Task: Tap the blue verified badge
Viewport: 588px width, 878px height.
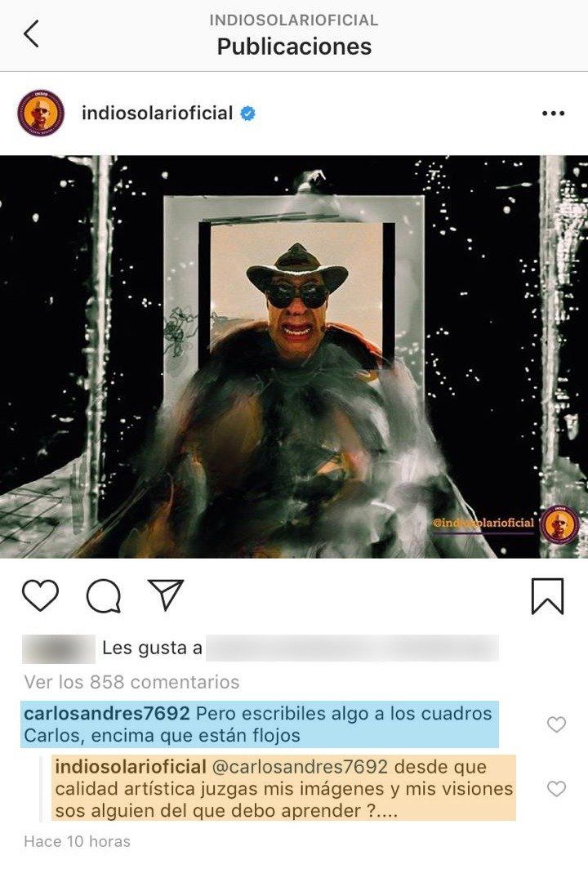Action: (248, 114)
